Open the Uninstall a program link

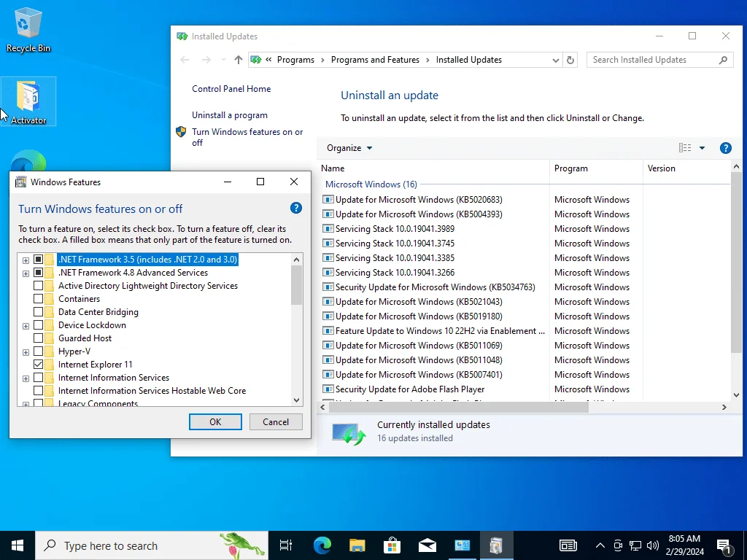click(230, 115)
